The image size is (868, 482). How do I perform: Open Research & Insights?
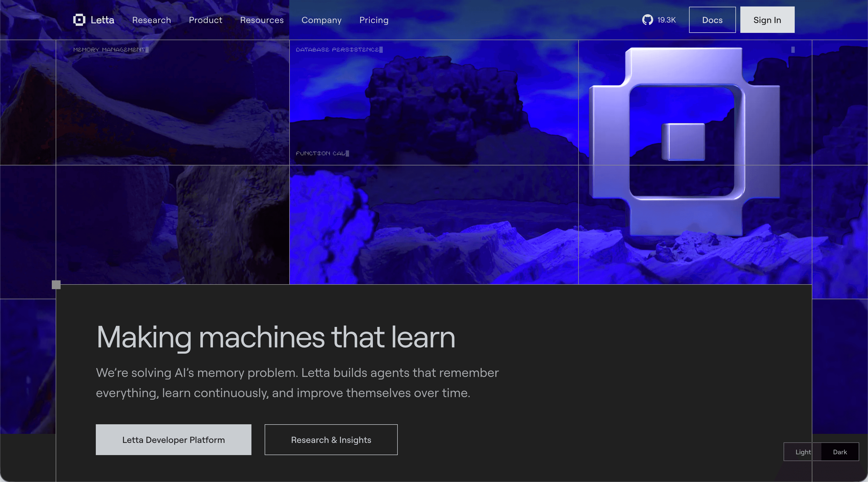click(331, 440)
